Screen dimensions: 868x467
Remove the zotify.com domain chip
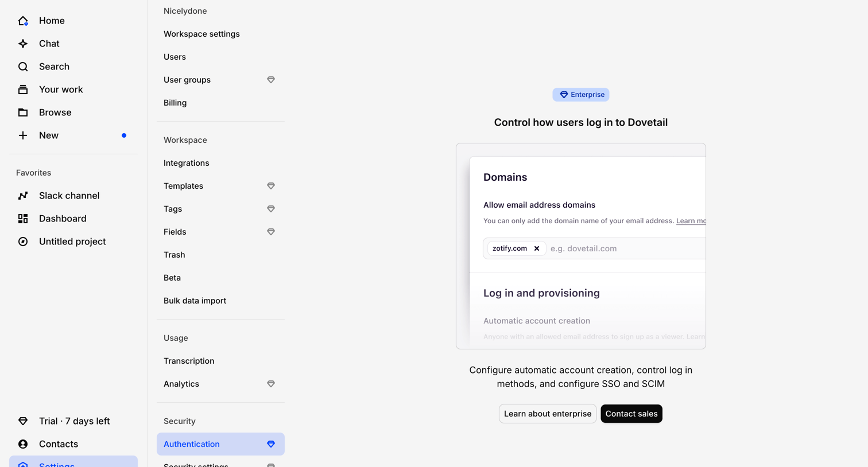(537, 248)
